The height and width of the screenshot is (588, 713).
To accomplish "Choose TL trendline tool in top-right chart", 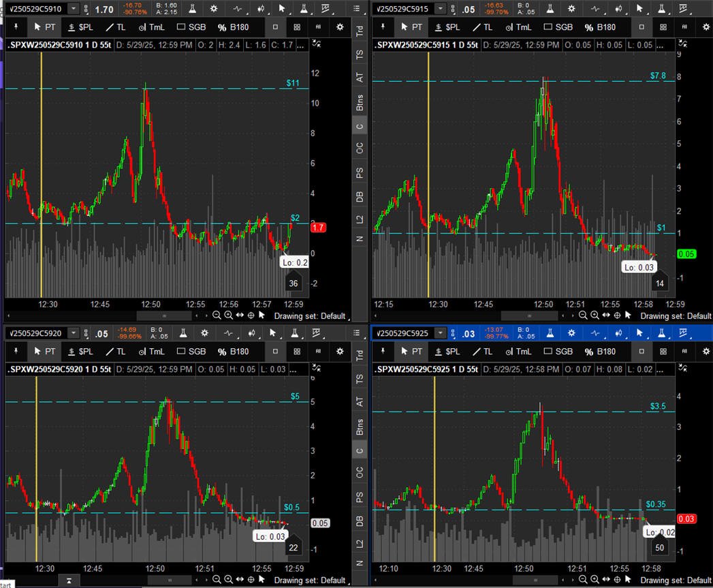I will [x=483, y=27].
